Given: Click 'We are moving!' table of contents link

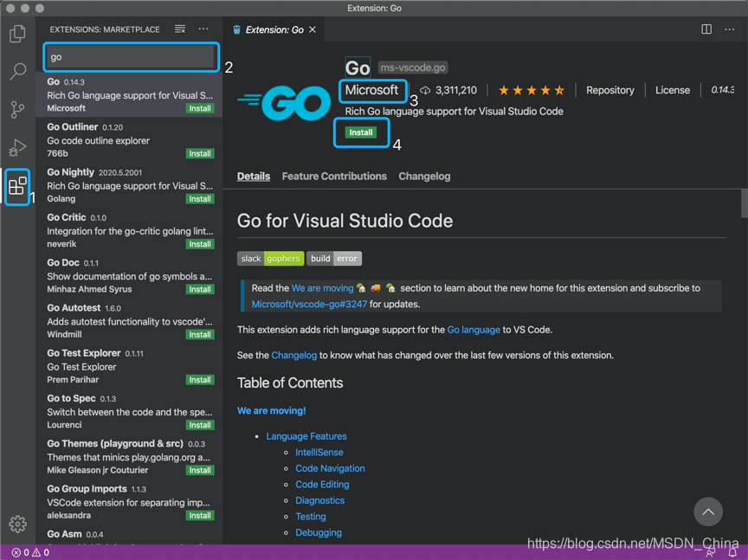Looking at the screenshot, I should coord(272,411).
